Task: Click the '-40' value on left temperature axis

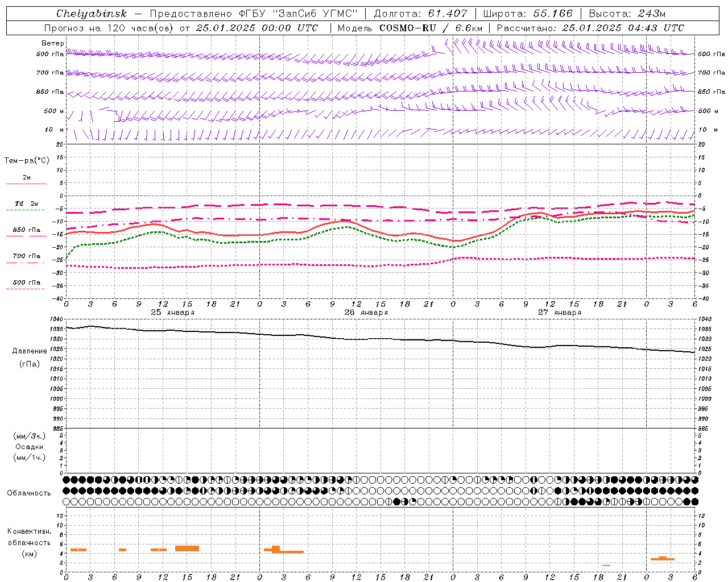Action: [58, 299]
